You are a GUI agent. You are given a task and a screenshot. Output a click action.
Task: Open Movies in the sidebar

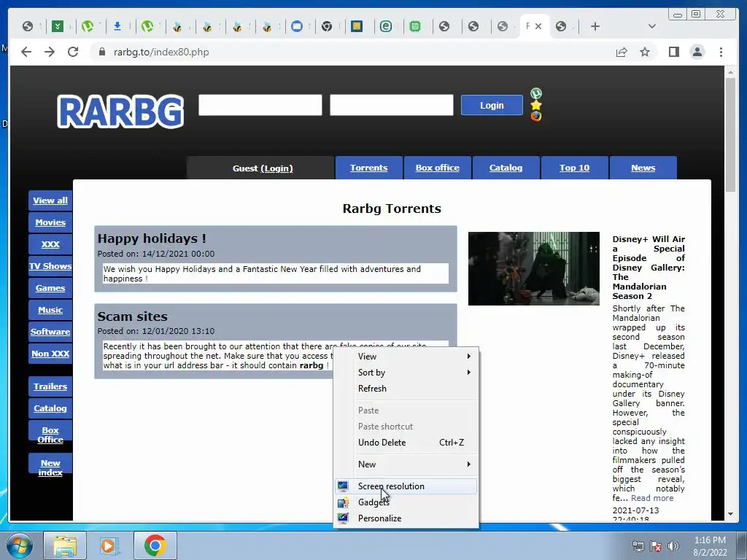point(50,222)
